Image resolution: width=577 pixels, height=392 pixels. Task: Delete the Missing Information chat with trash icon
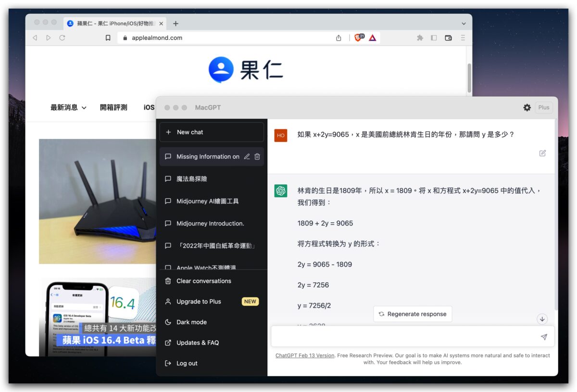pos(257,156)
